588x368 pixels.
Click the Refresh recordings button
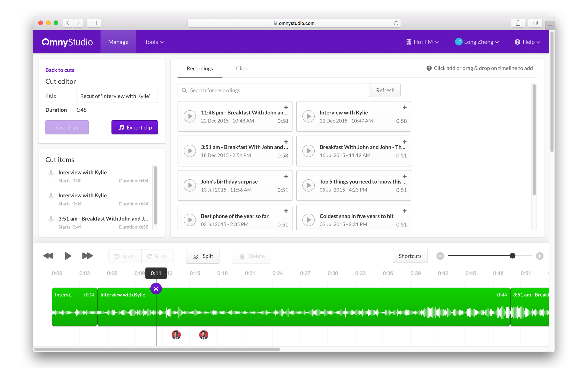click(385, 90)
